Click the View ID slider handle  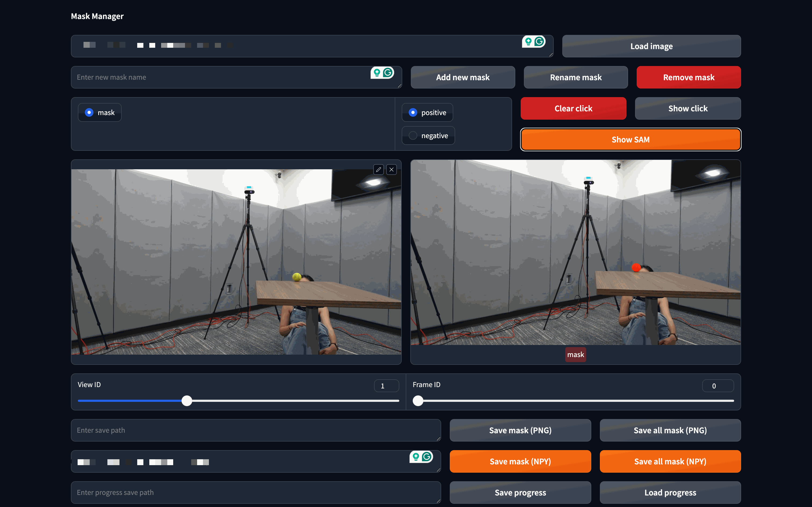click(187, 401)
